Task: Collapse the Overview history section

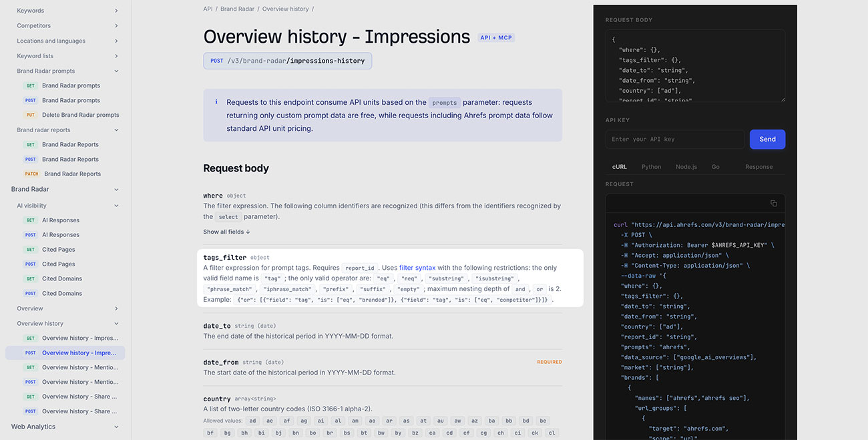Action: (x=116, y=323)
